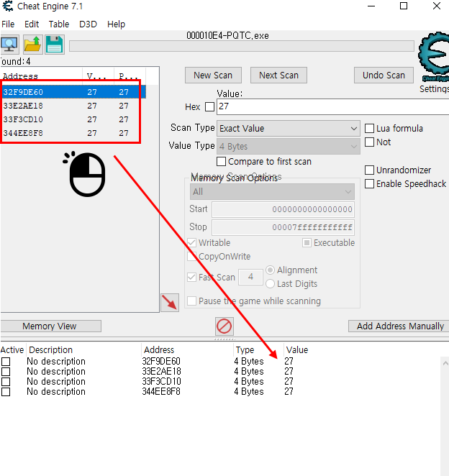Click the open folder load table icon
Screen dimensions: 449x476
(33, 45)
